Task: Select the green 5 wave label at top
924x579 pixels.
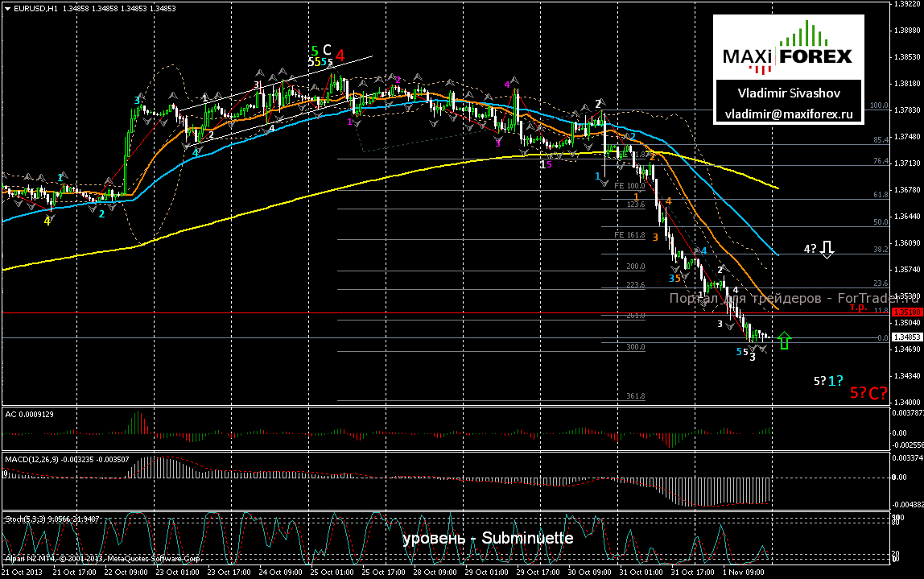Action: [x=315, y=50]
